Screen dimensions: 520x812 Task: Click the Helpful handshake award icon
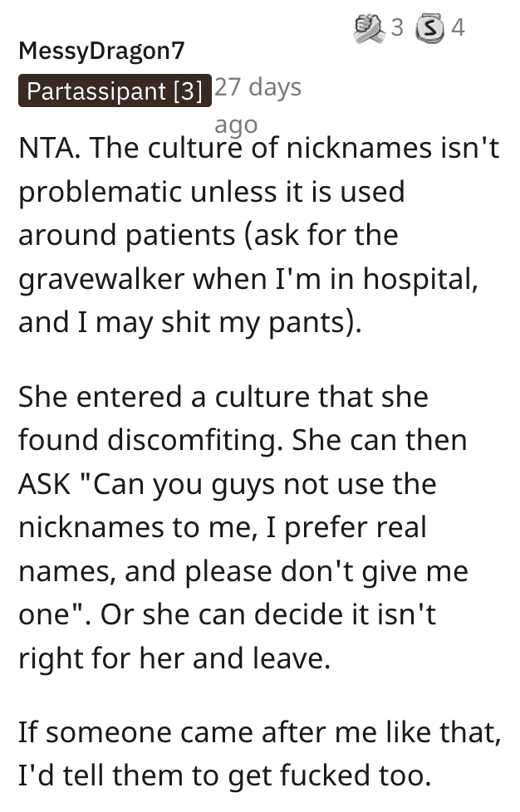coord(370,28)
